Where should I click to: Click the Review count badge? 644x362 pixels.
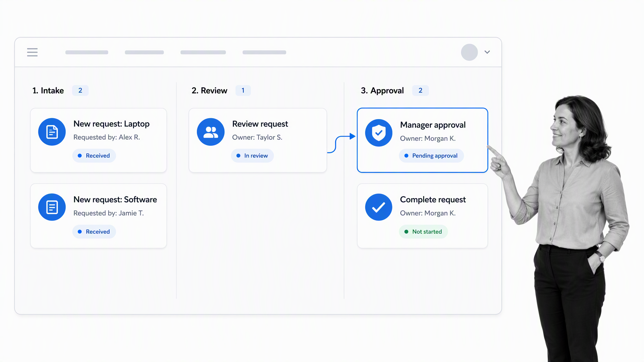(243, 90)
